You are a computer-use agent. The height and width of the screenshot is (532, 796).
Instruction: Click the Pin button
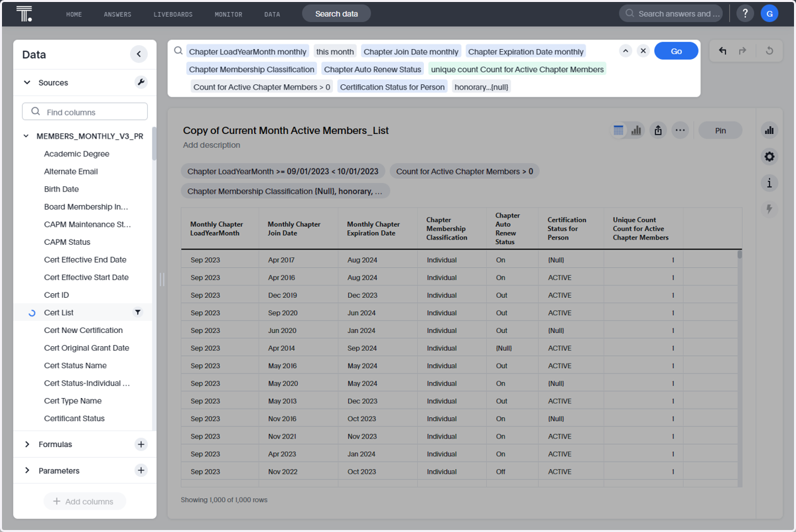click(x=720, y=131)
